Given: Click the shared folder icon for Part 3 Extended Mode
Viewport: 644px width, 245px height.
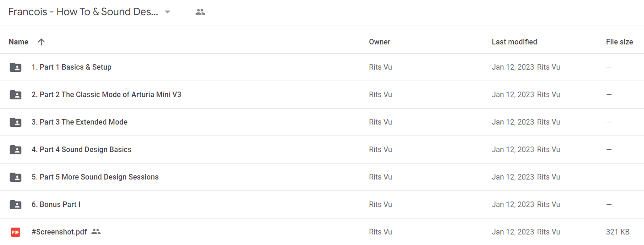Looking at the screenshot, I should point(16,122).
